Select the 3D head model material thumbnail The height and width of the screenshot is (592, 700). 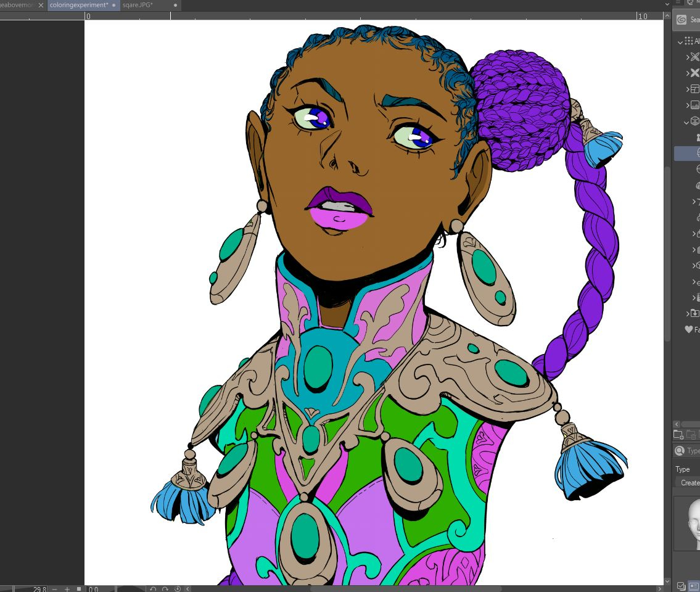click(x=690, y=523)
